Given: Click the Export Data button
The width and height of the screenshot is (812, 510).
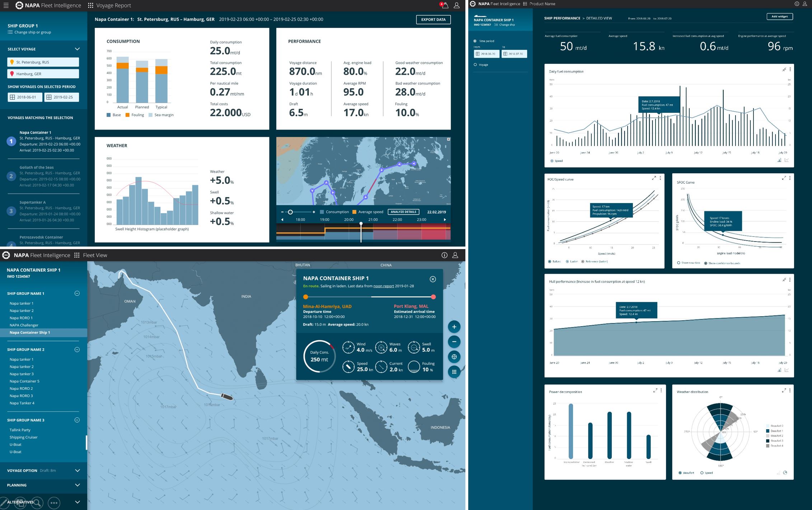Looking at the screenshot, I should coord(433,19).
